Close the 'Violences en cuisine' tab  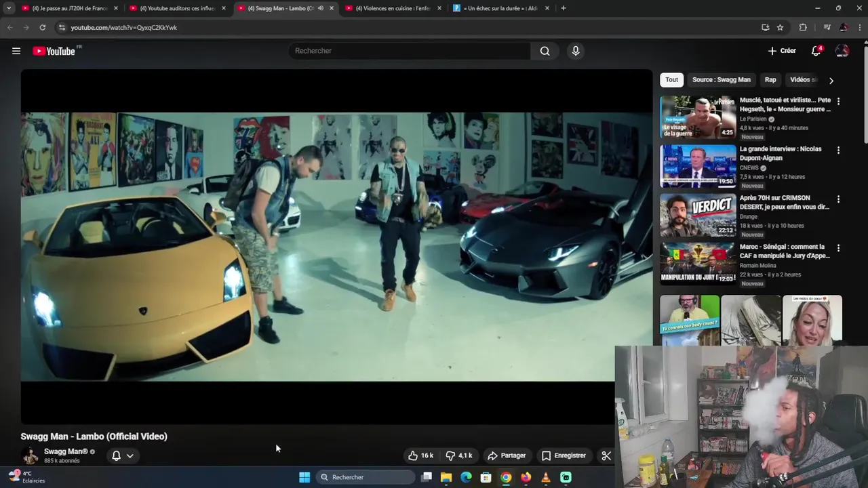439,8
